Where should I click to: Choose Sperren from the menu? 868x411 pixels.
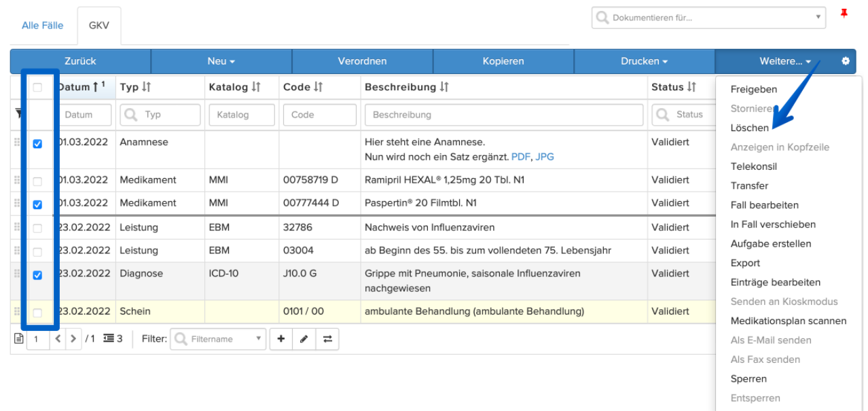pos(748,378)
